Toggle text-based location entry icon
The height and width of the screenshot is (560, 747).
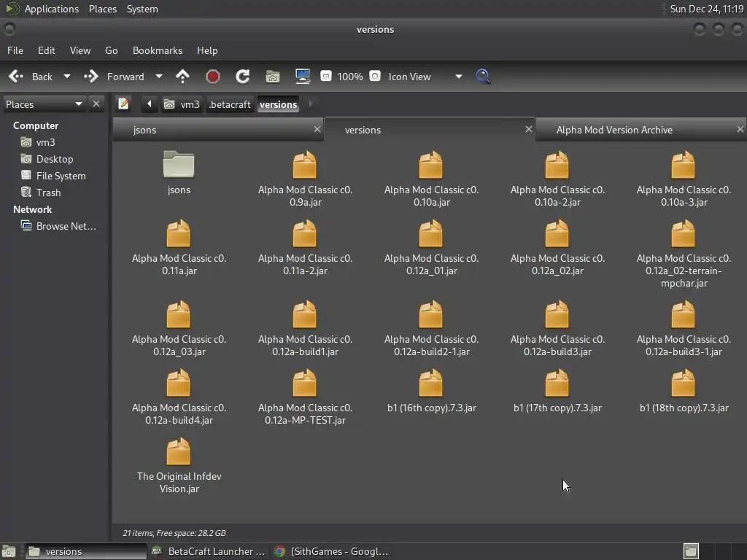pos(123,104)
